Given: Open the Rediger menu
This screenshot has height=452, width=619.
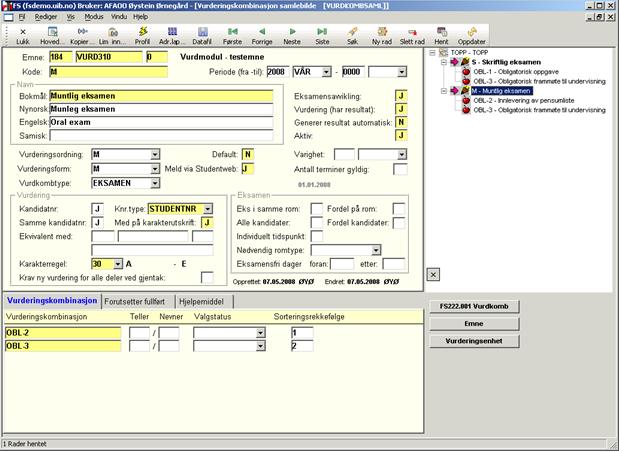Looking at the screenshot, I should [44, 17].
